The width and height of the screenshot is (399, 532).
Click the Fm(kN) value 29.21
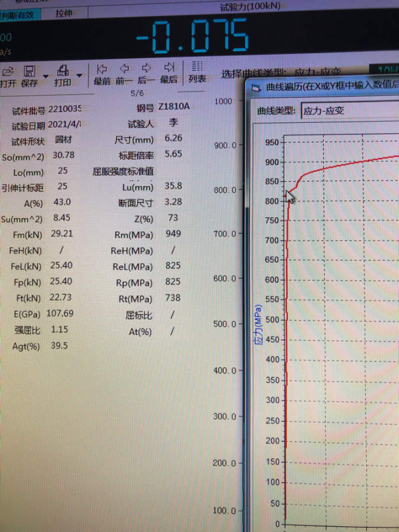pos(61,233)
